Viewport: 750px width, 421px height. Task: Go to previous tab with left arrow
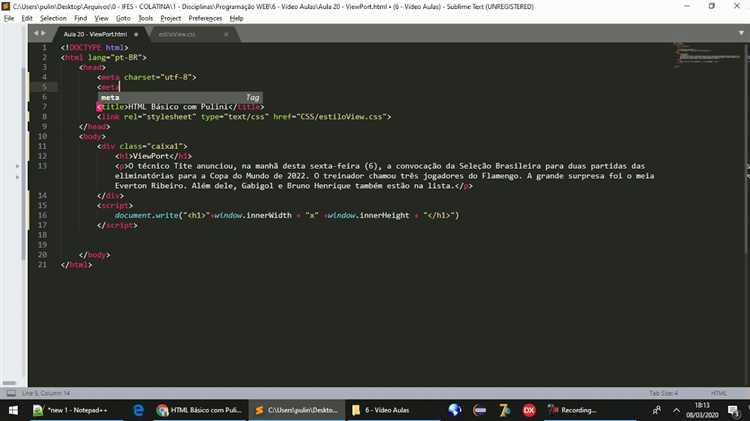[x=36, y=33]
